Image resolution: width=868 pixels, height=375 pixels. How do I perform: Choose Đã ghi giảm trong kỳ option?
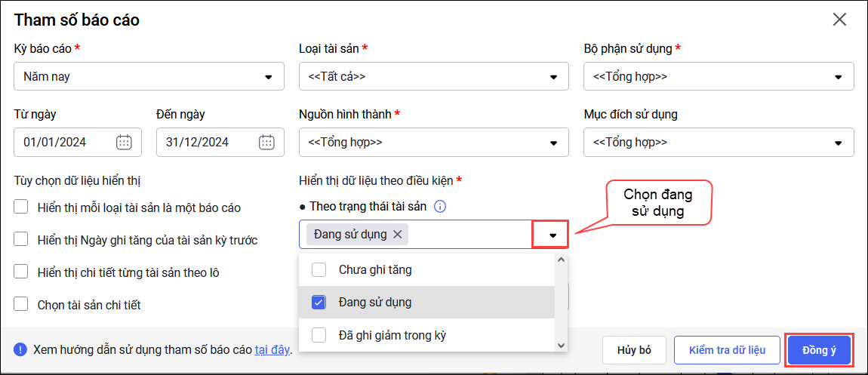coord(319,334)
